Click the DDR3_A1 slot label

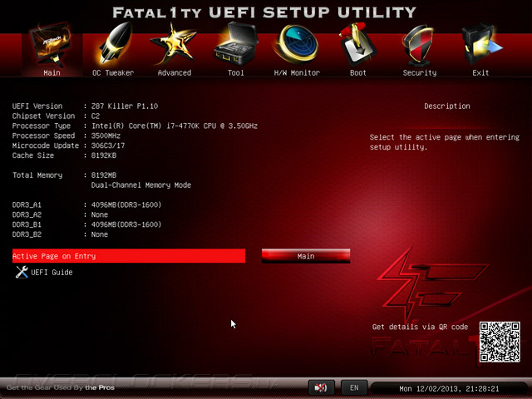[x=27, y=204]
